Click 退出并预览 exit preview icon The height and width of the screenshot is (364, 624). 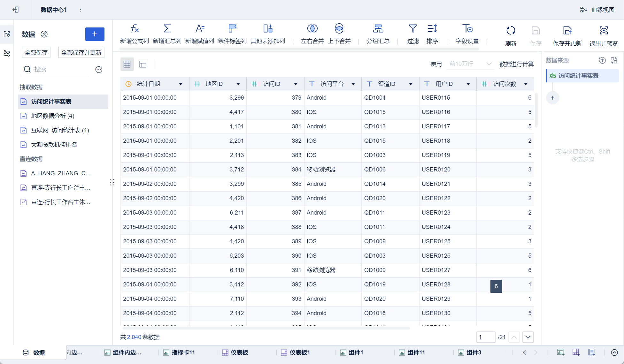coord(604,31)
